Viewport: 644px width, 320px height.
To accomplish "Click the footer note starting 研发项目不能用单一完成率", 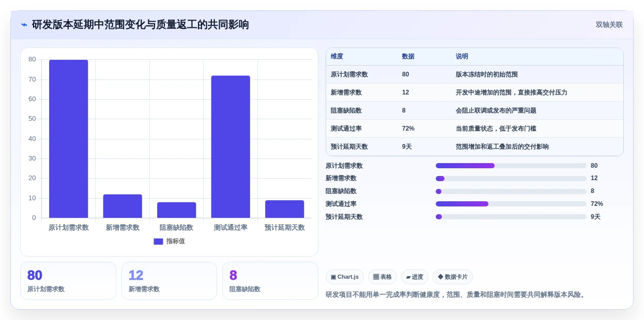I will coord(456,295).
